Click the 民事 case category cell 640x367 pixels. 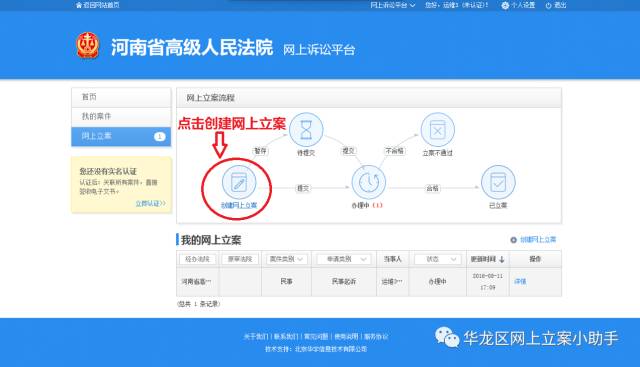tap(286, 282)
